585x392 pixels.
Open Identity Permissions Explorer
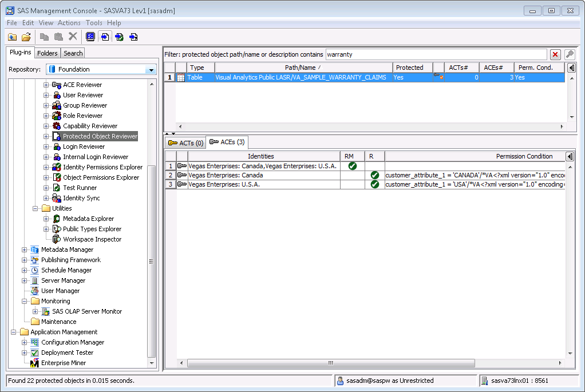[102, 167]
